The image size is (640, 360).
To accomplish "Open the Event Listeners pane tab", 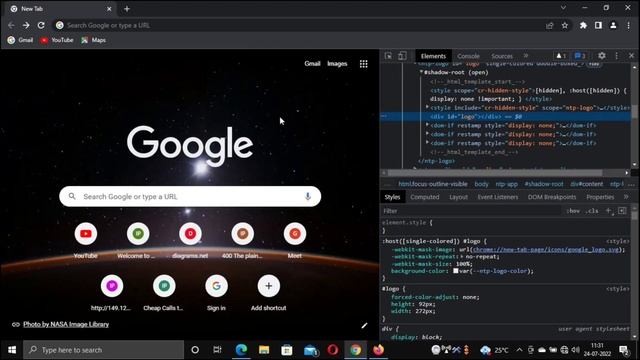I will [498, 197].
